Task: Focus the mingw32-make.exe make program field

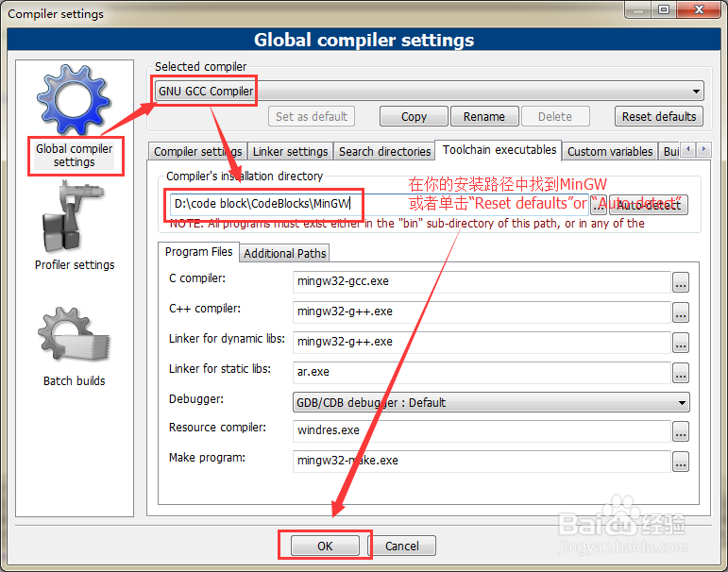Action: coord(482,461)
